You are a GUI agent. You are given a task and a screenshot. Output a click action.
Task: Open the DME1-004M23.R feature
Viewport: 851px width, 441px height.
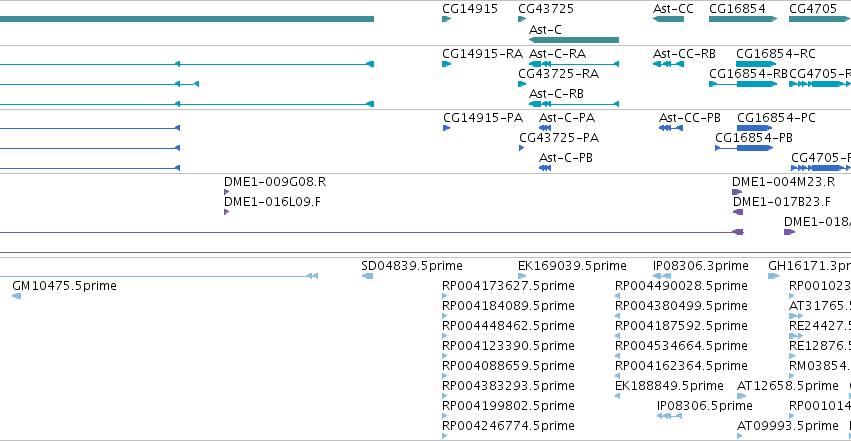coord(737,192)
